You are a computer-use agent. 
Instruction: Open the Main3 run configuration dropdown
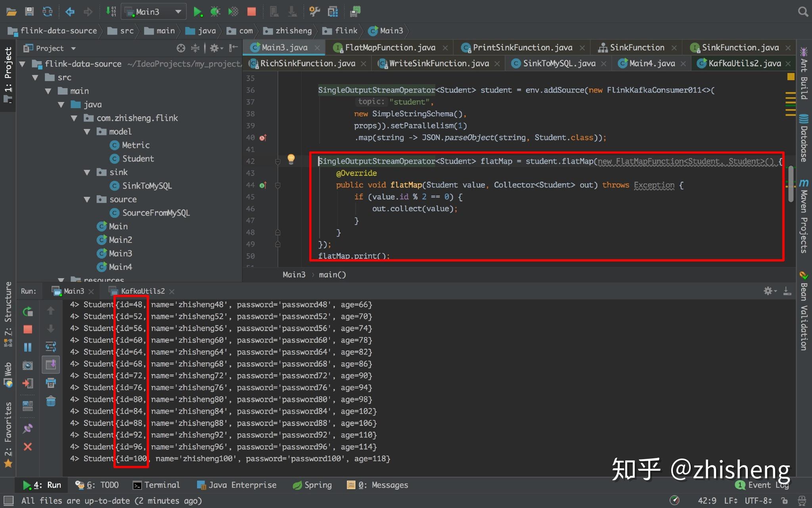point(178,12)
